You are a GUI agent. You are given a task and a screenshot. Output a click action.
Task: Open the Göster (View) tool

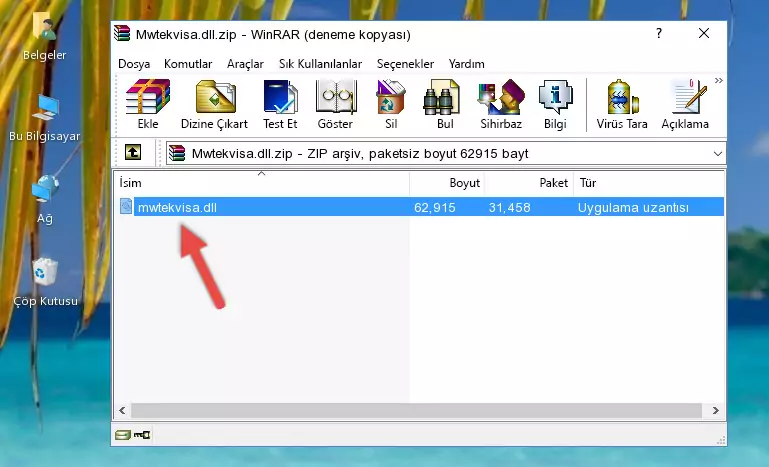335,104
